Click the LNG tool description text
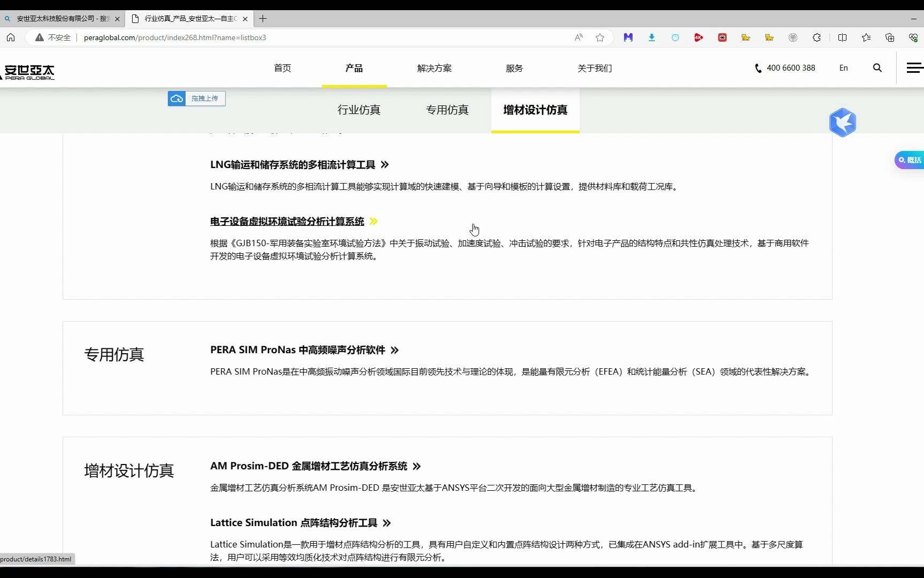Image resolution: width=924 pixels, height=578 pixels. [445, 187]
